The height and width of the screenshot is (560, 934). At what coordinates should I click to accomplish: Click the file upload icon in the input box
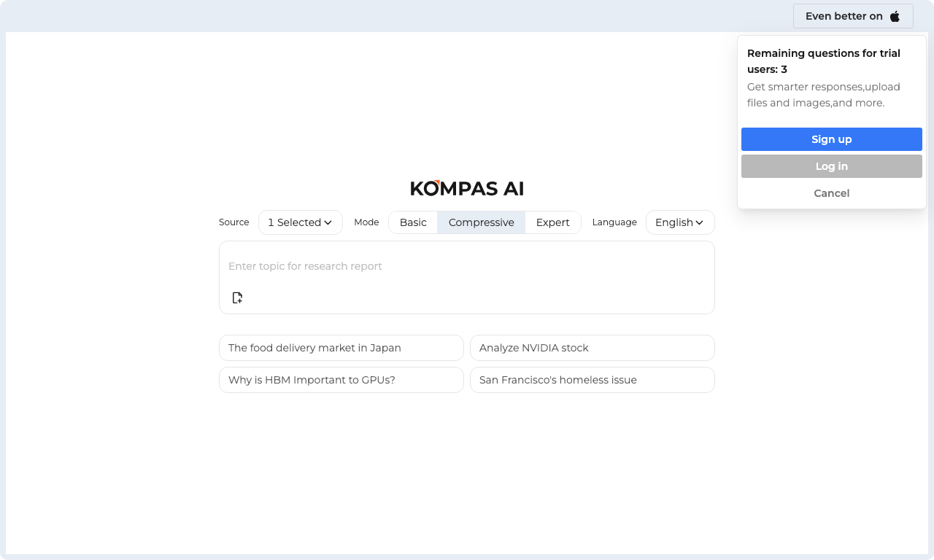pos(237,297)
